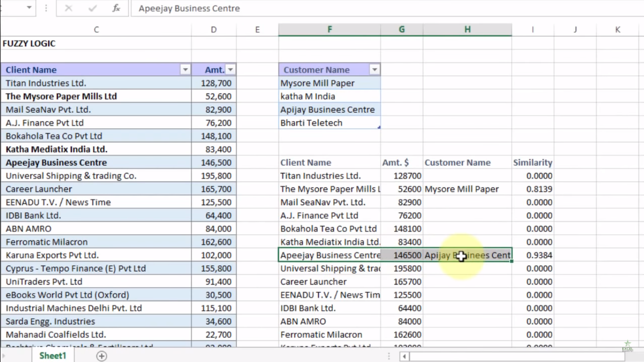Select the 128,700 amount cell

pyautogui.click(x=214, y=83)
